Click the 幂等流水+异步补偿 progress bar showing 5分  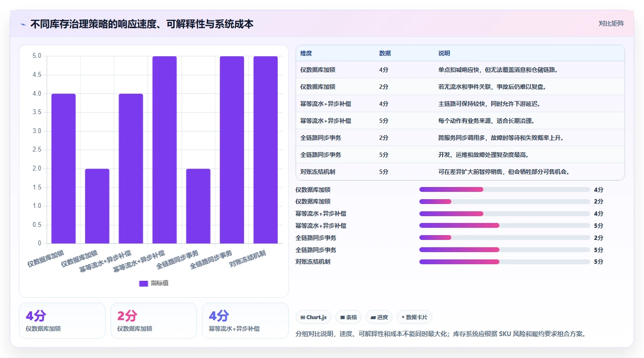click(x=505, y=225)
